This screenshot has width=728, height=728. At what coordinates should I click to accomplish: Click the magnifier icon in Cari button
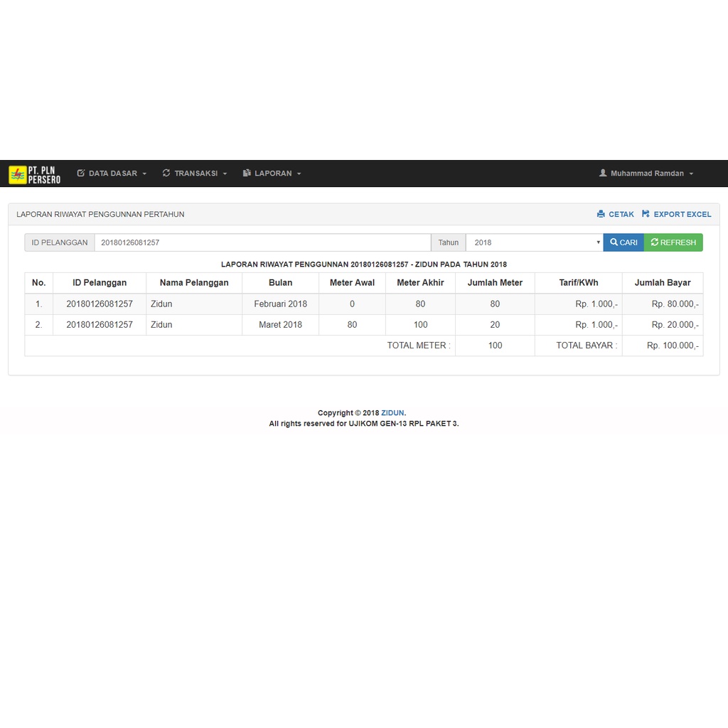614,242
